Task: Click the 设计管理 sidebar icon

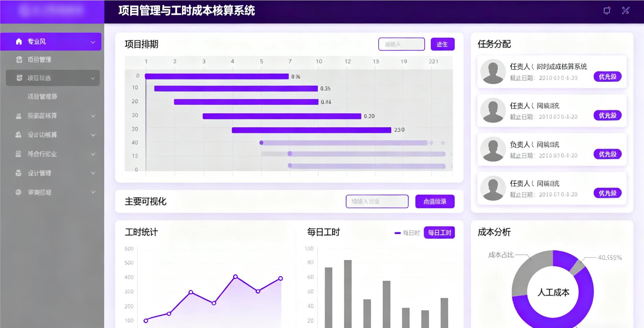Action: pos(18,173)
